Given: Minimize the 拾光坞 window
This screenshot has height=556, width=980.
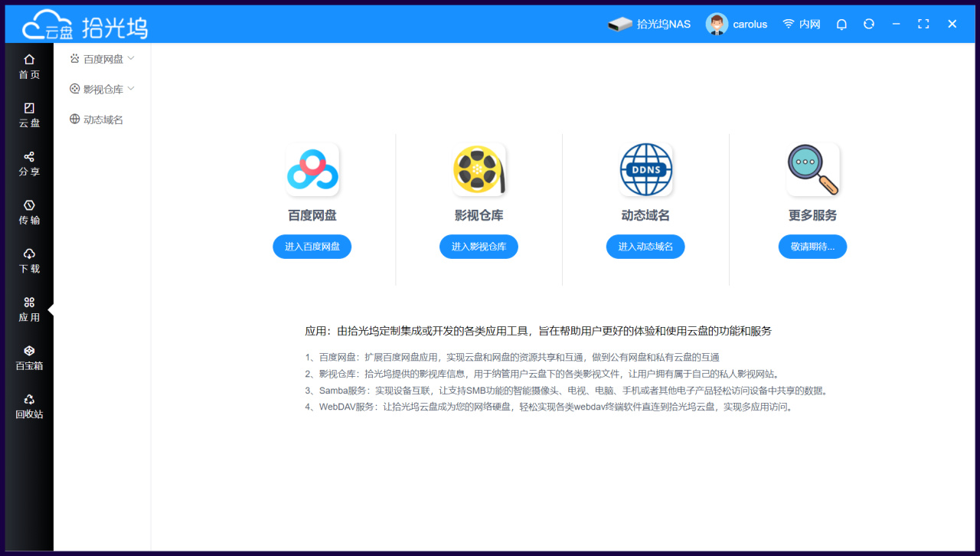Looking at the screenshot, I should click(896, 24).
